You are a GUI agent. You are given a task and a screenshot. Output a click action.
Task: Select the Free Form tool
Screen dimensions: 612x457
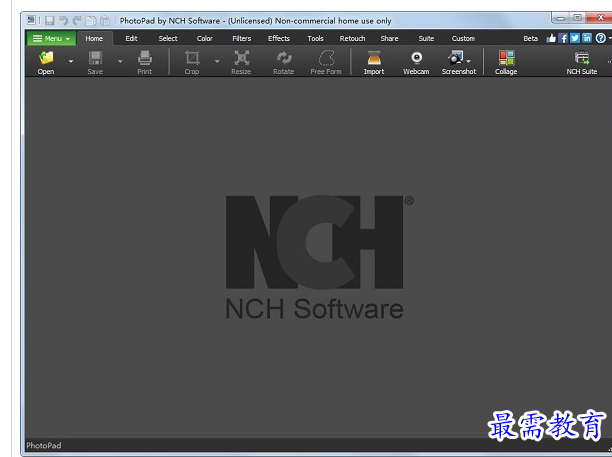tap(326, 62)
